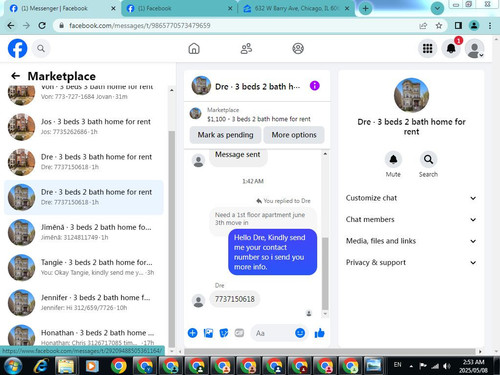Mute the Dre conversation with bell icon

click(x=393, y=160)
